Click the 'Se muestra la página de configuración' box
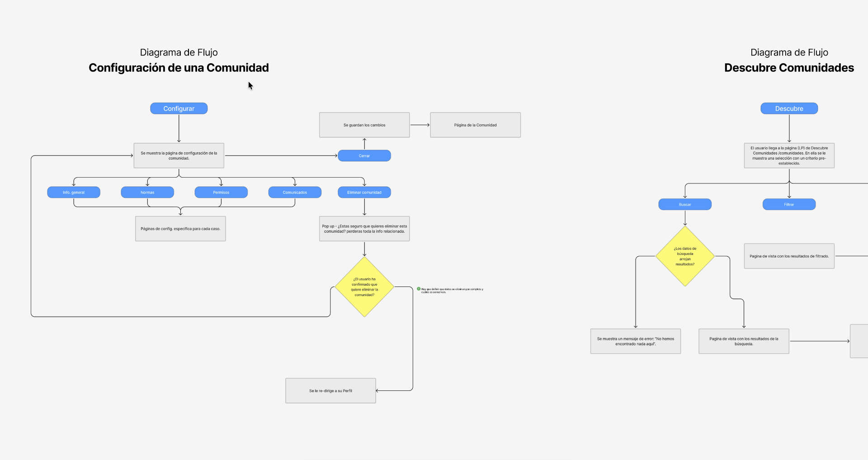 179,156
